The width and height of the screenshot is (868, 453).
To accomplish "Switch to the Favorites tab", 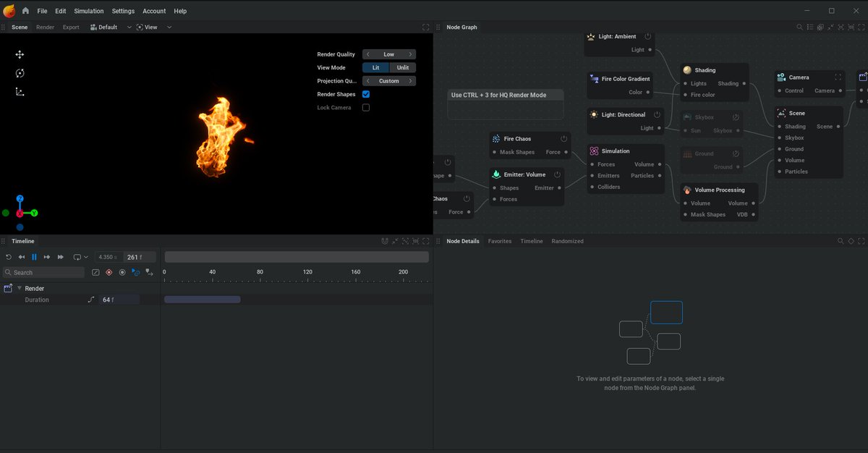I will pos(500,241).
